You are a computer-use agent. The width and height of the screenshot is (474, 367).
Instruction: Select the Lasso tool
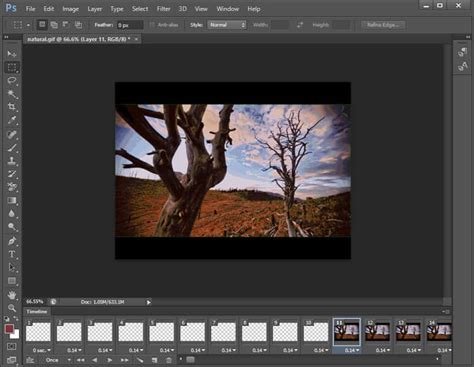coord(12,80)
